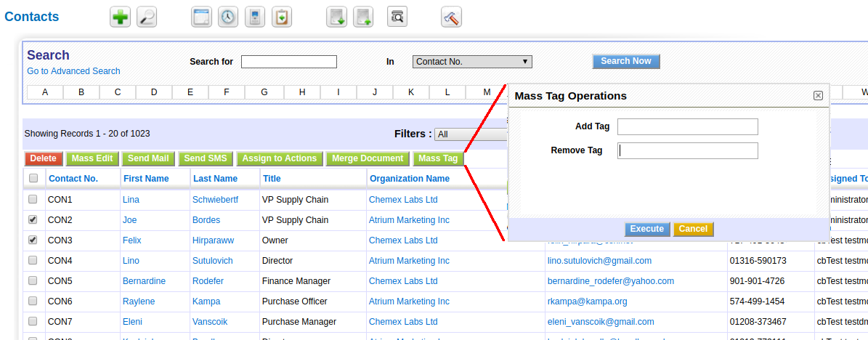
Task: Uncheck the CON2 row checkbox
Action: click(x=33, y=219)
